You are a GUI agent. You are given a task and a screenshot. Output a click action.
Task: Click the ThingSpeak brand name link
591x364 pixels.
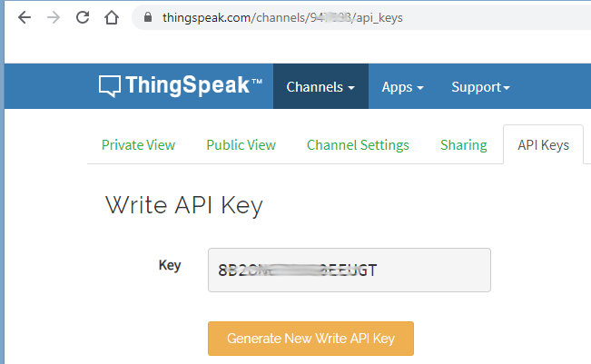coord(193,85)
